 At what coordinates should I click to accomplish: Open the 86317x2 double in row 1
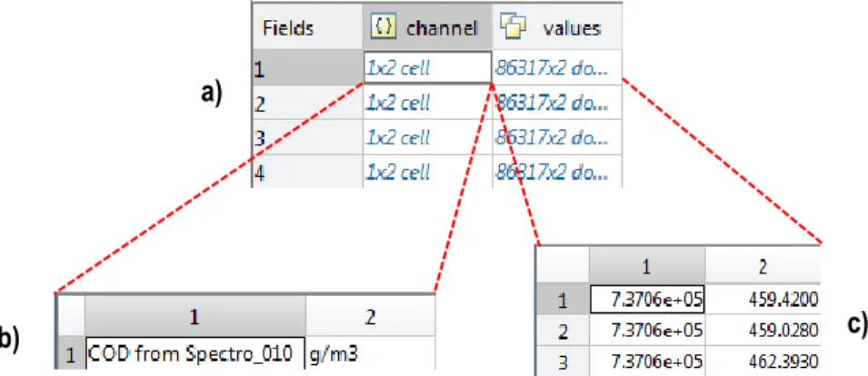click(557, 67)
